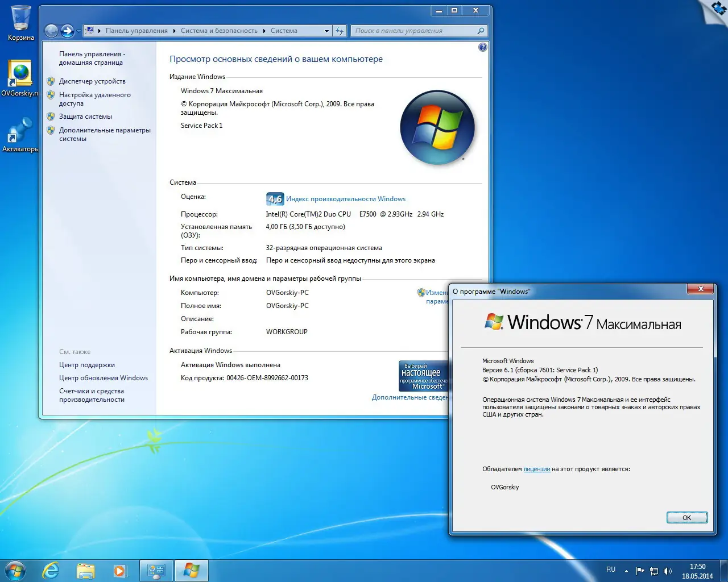Click the Service Pack 1 text under Издание Windows
728x582 pixels.
202,126
